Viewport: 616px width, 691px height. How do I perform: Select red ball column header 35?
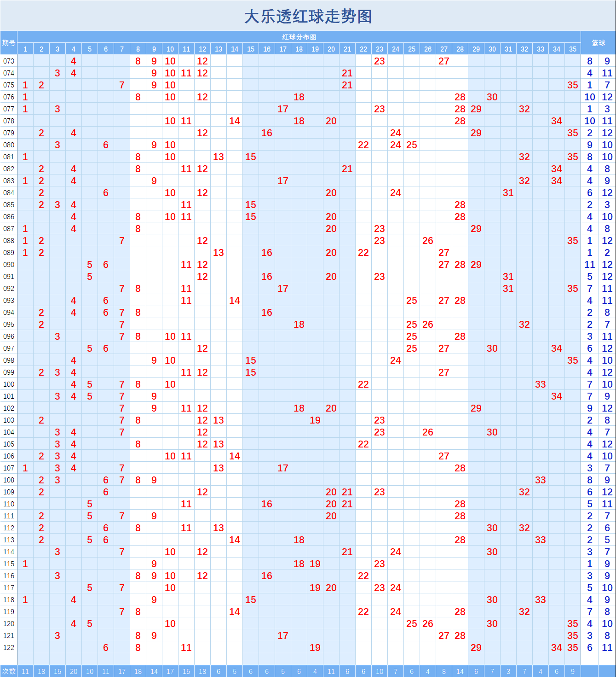coord(573,49)
